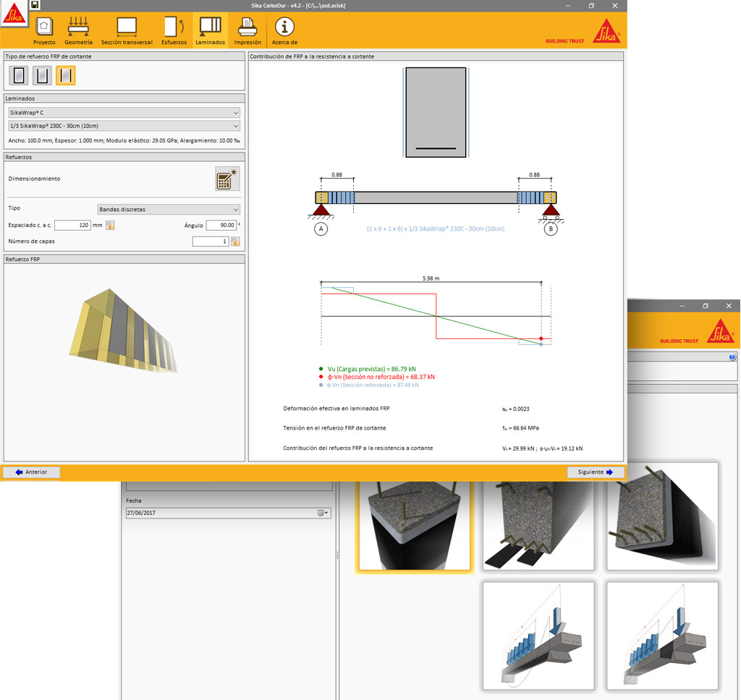
Task: Click the cross-section diagram of the beam
Action: pyautogui.click(x=436, y=112)
